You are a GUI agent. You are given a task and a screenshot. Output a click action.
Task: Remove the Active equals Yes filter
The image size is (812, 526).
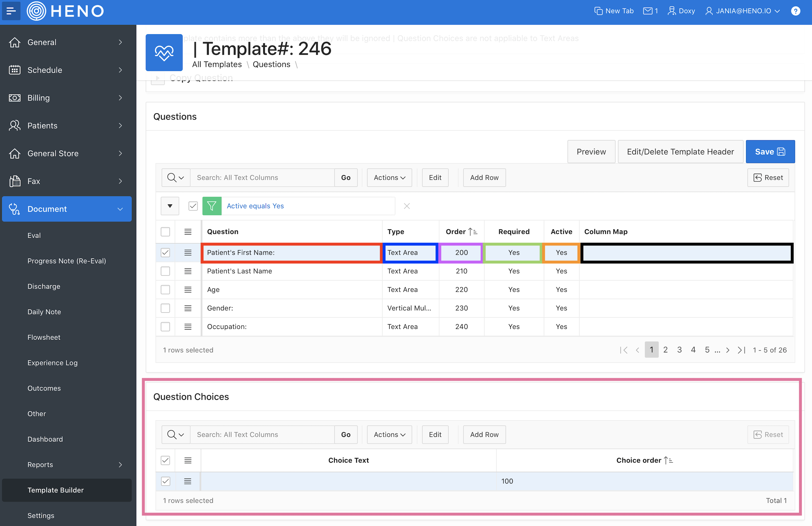[406, 206]
